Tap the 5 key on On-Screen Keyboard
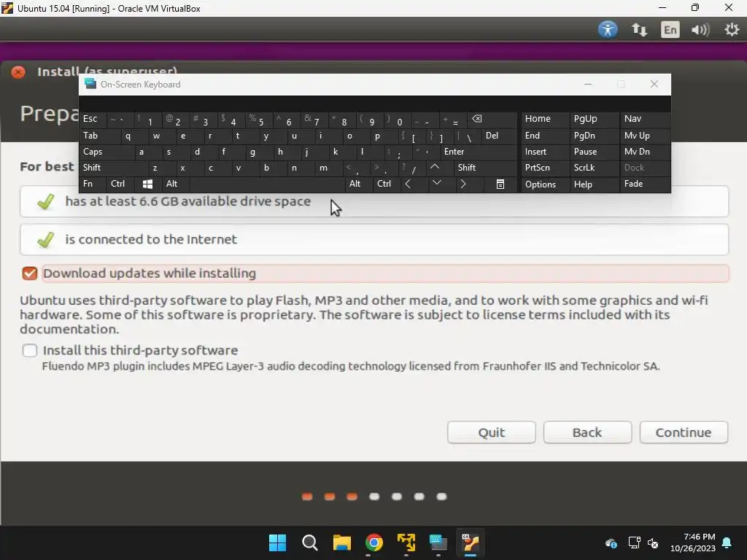 [259, 120]
